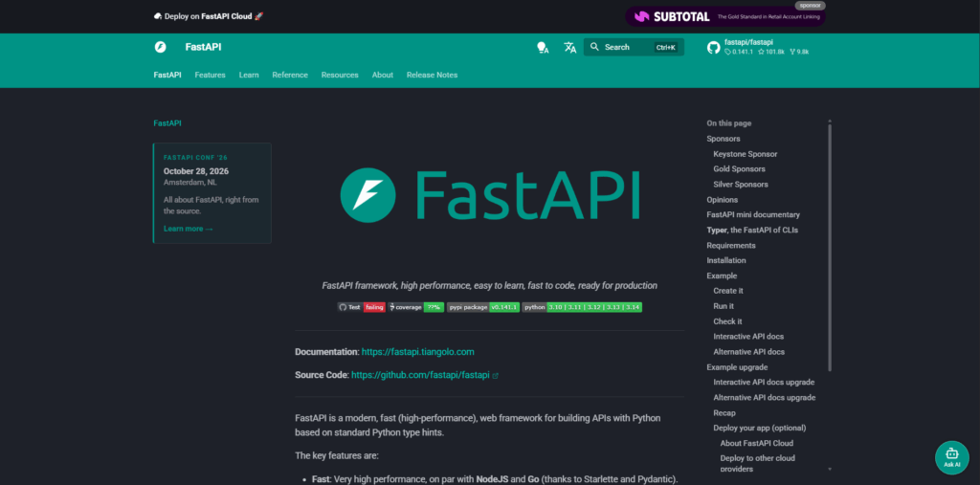The width and height of the screenshot is (980, 485).
Task: Jump to Alternative API docs upgrade section
Action: coord(765,398)
